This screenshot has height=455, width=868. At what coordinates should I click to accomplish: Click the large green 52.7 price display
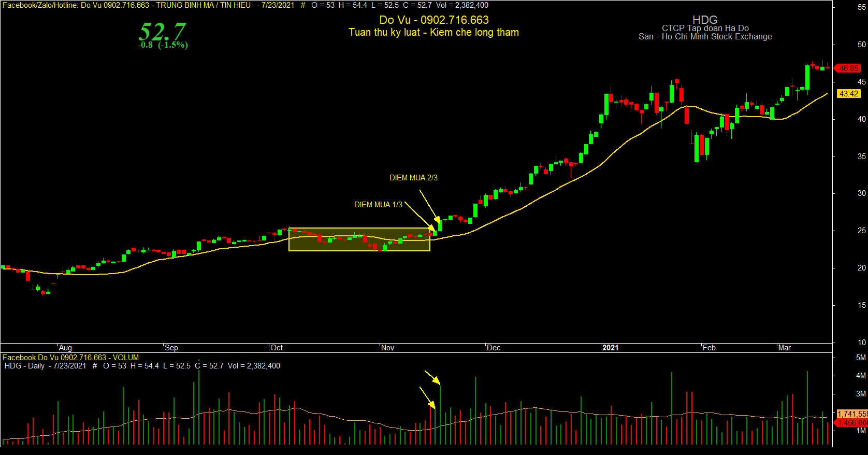pyautogui.click(x=162, y=32)
